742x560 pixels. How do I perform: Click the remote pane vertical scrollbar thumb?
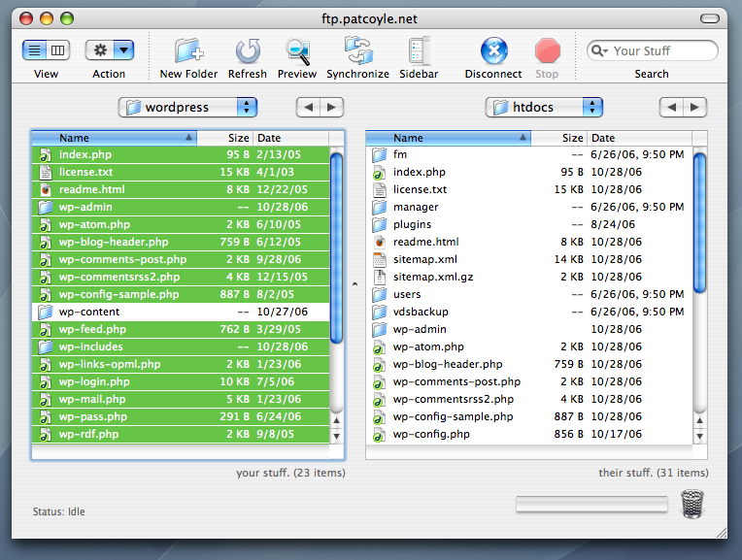point(699,222)
